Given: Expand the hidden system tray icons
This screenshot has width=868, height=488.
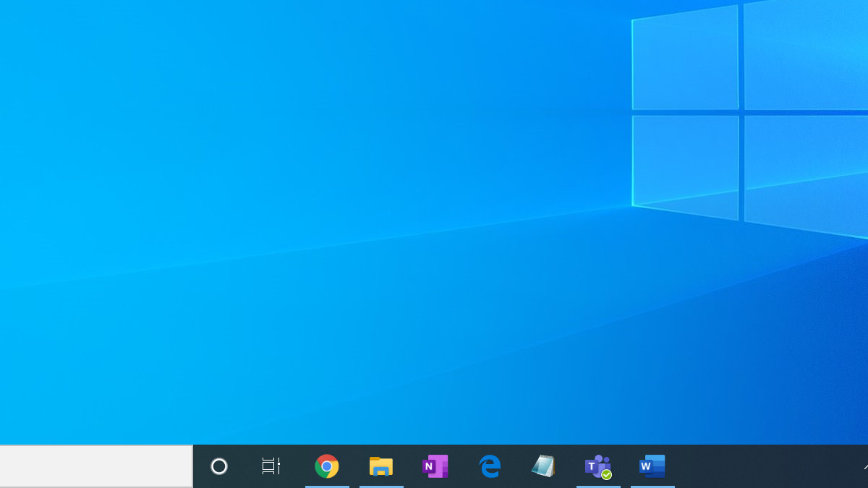Looking at the screenshot, I should point(865,467).
